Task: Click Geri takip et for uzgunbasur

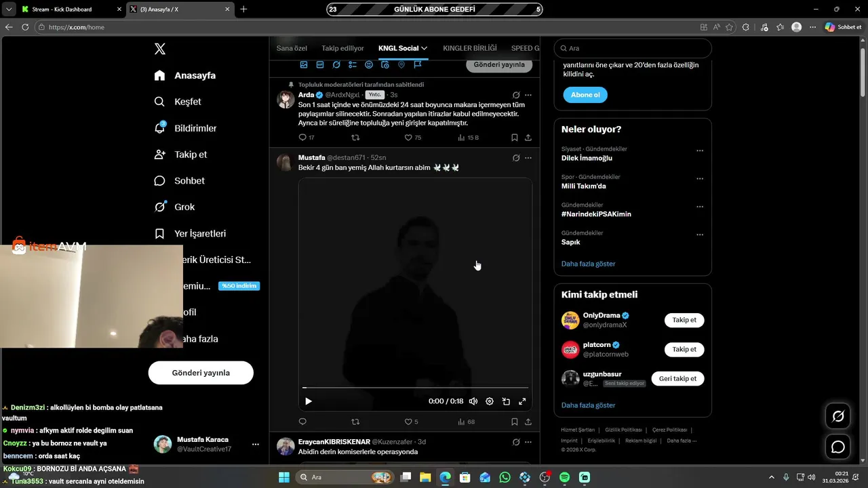Action: click(677, 379)
